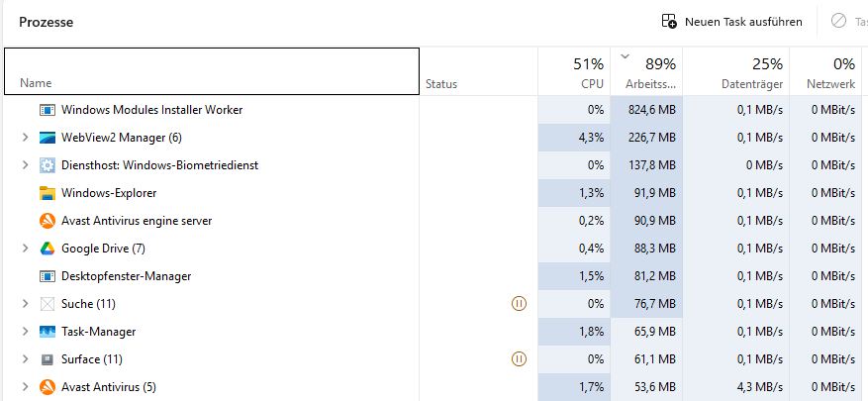This screenshot has height=401, width=868.
Task: Click the Task-Manager process icon
Action: tap(48, 332)
